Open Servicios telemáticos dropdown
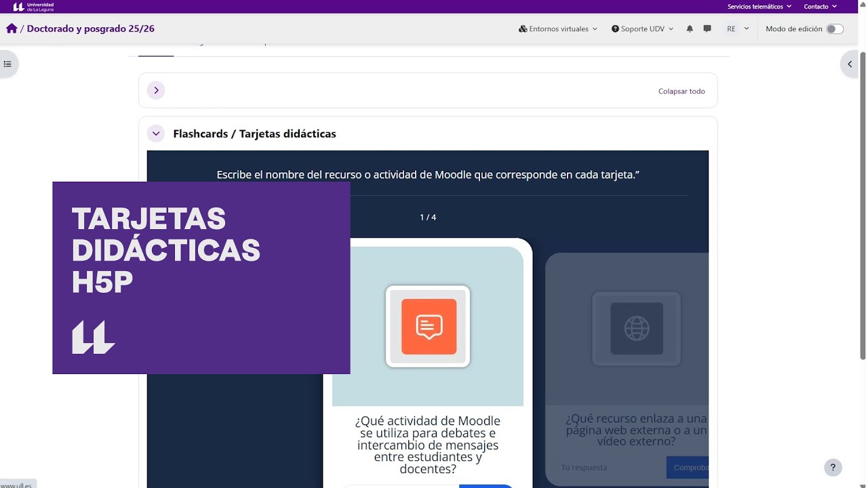The width and height of the screenshot is (868, 488). [x=759, y=6]
